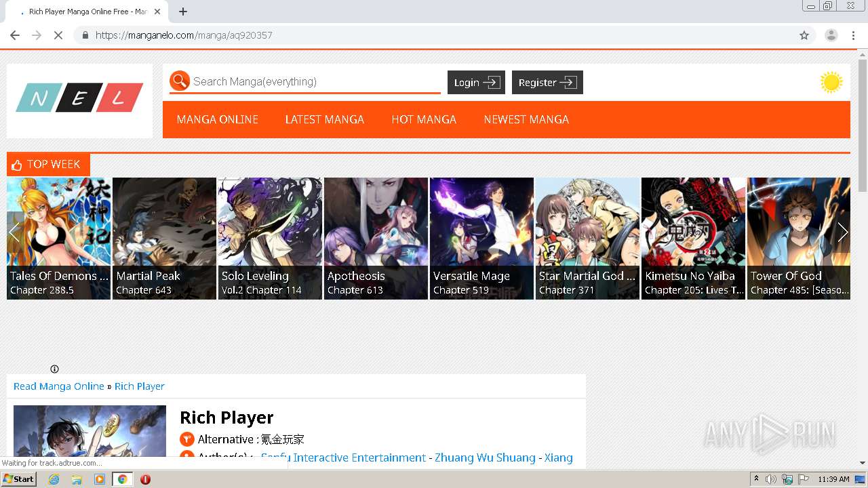Open the Windows Start menu
This screenshot has width=868, height=488.
pyautogui.click(x=18, y=479)
